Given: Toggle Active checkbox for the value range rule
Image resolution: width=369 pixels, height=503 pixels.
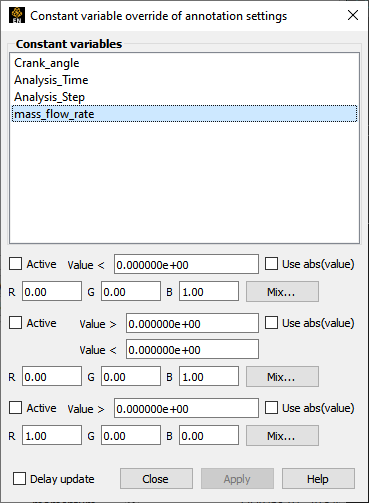Looking at the screenshot, I should (15, 323).
